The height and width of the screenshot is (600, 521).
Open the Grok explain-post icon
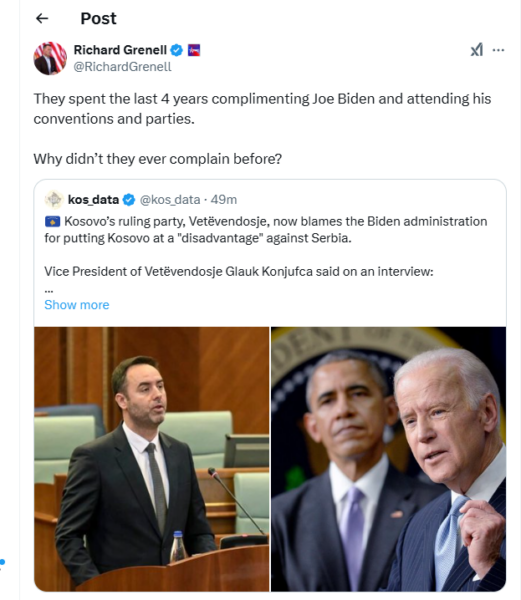(x=477, y=50)
